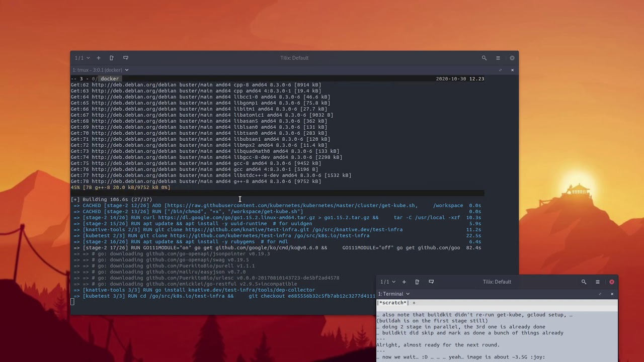Click the 'now we wait' line in scratch
This screenshot has height=362, width=644.
[x=460, y=357]
